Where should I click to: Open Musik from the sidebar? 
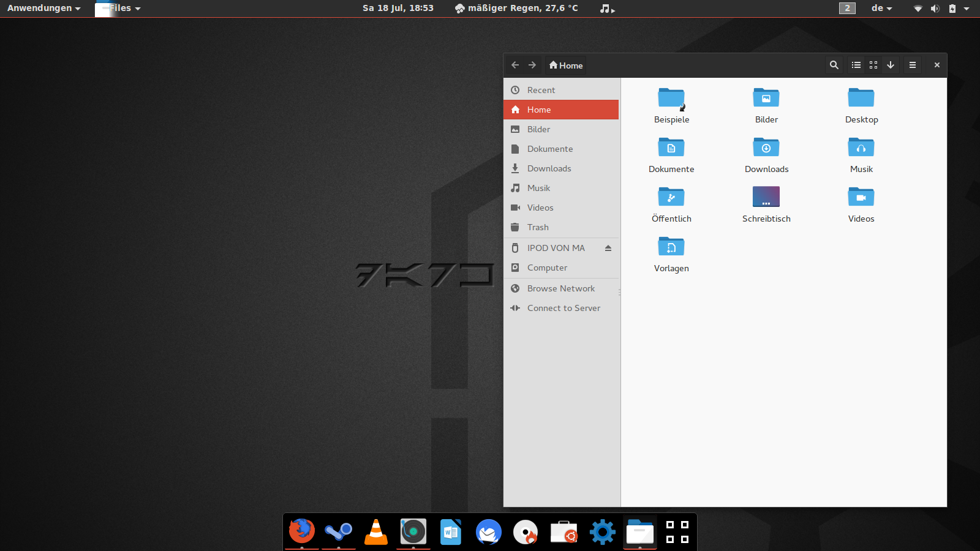click(x=561, y=188)
